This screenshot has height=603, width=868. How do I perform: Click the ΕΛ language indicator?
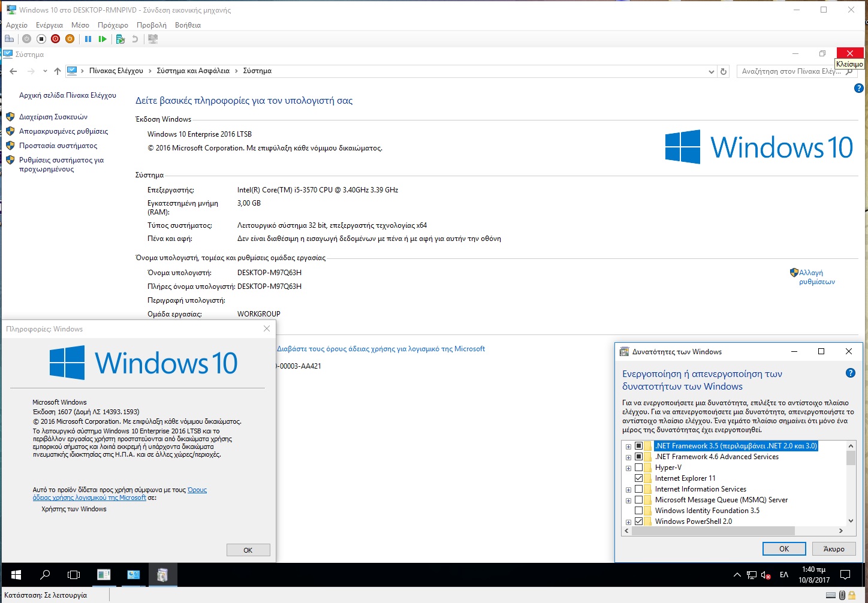point(783,575)
